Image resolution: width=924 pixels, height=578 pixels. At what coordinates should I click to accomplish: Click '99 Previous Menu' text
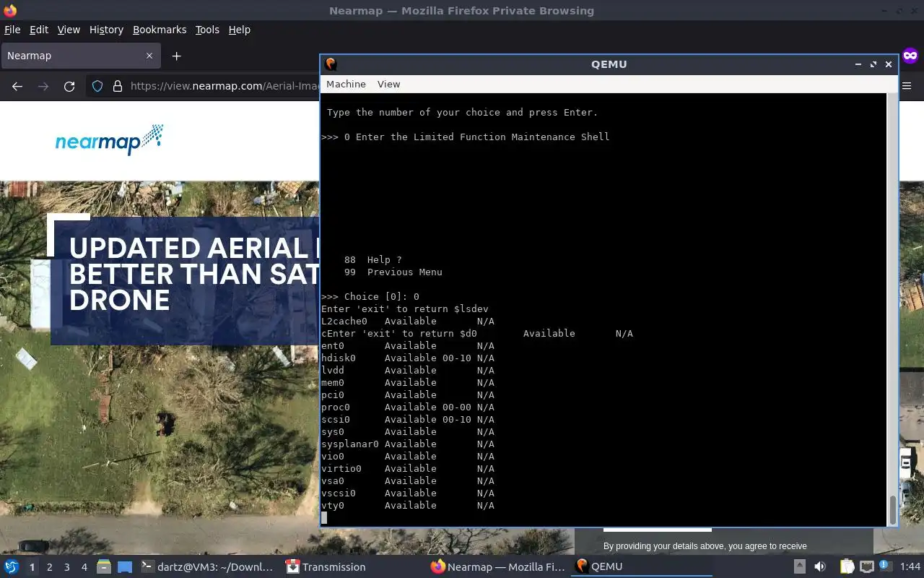[x=393, y=272]
